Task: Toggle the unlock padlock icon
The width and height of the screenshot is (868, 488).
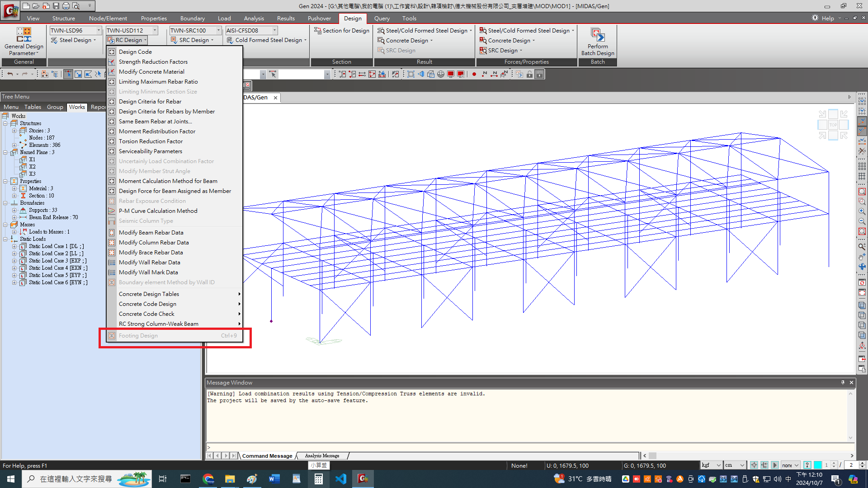Action: [529, 74]
